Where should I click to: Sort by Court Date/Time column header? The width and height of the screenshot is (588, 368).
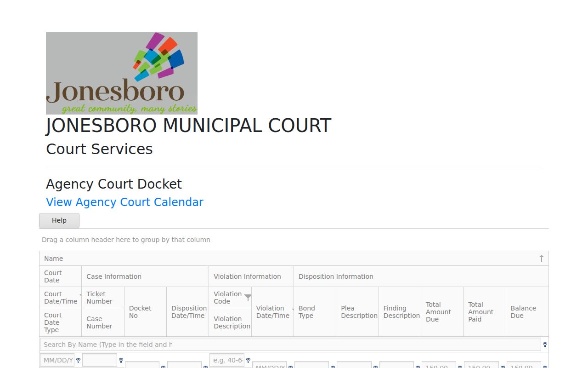(61, 298)
